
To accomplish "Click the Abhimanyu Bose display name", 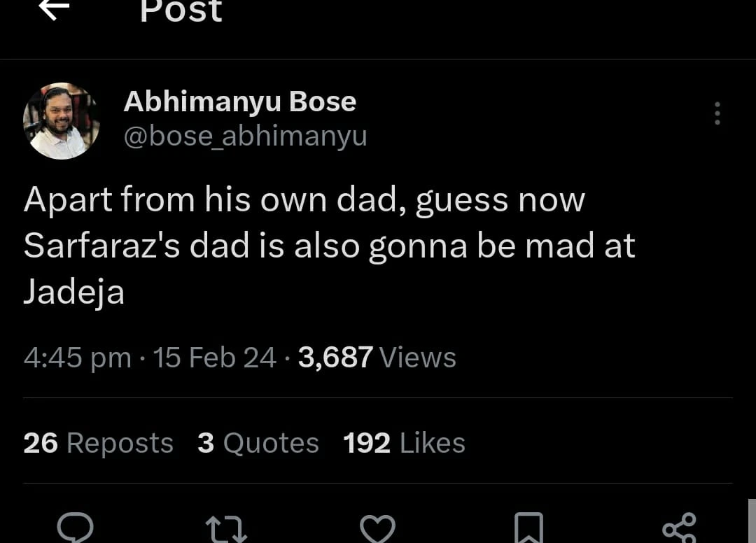I will 239,102.
